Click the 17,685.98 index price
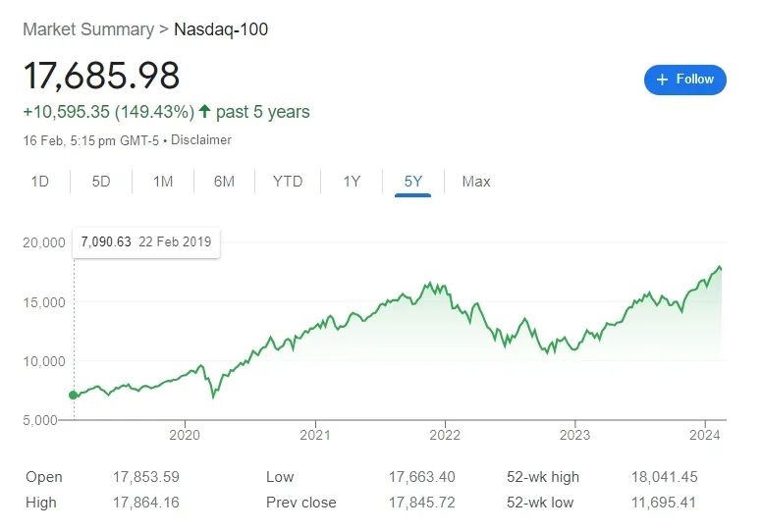This screenshot has height=532, width=762. (x=101, y=77)
